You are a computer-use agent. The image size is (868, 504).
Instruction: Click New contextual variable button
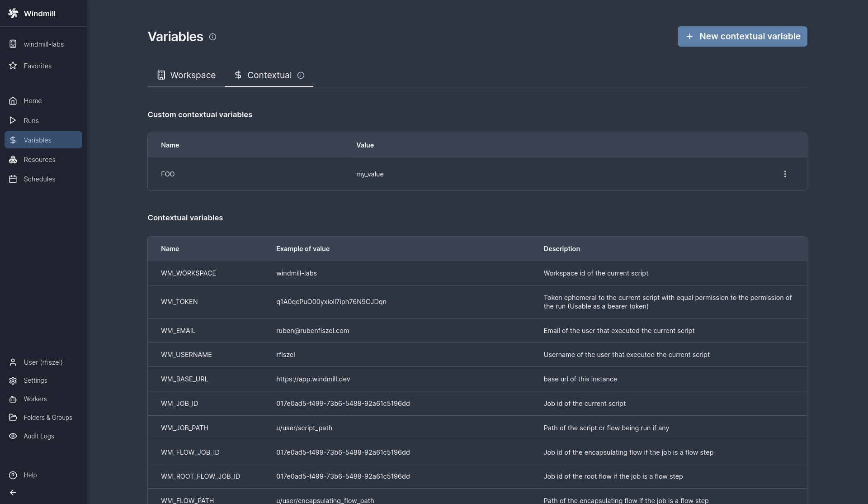742,37
